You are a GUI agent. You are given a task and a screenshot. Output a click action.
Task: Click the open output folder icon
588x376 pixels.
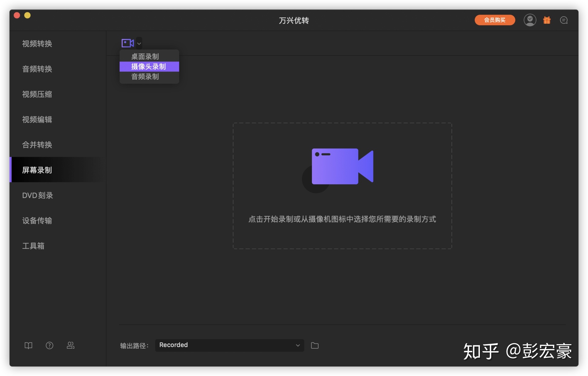pyautogui.click(x=315, y=346)
